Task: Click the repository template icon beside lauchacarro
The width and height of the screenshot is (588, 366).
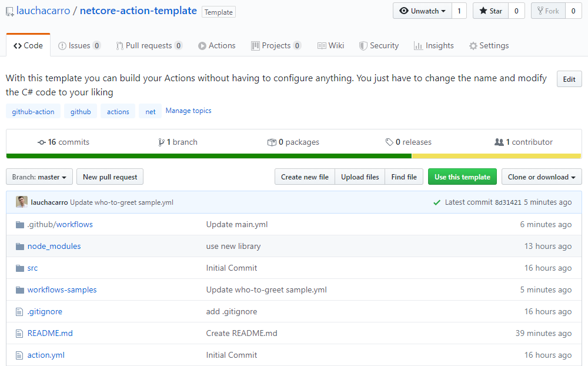Action: pyautogui.click(x=10, y=12)
